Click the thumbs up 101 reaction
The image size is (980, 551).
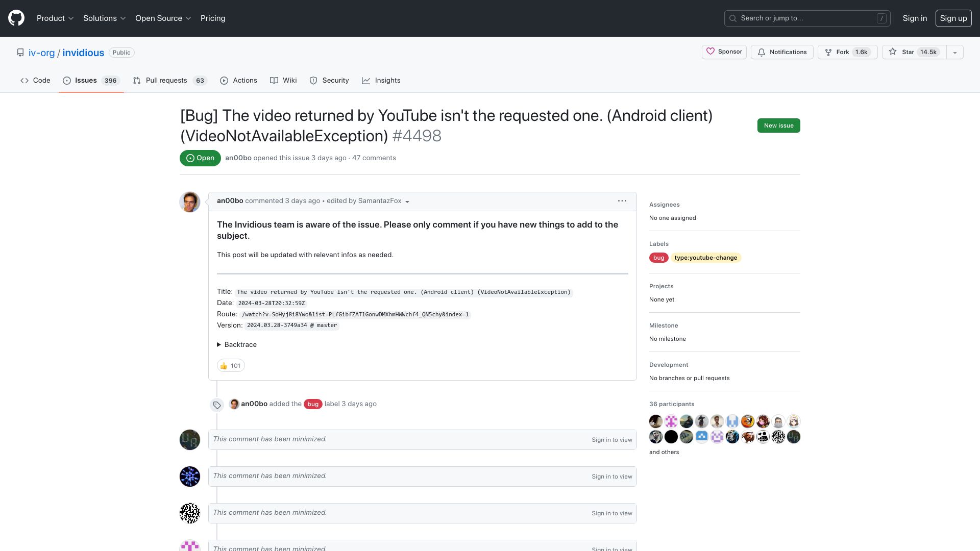pyautogui.click(x=231, y=366)
